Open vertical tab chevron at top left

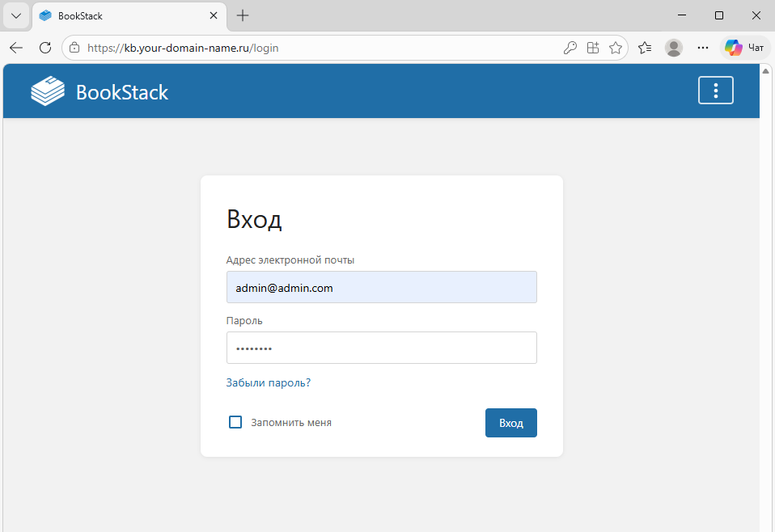coord(15,15)
